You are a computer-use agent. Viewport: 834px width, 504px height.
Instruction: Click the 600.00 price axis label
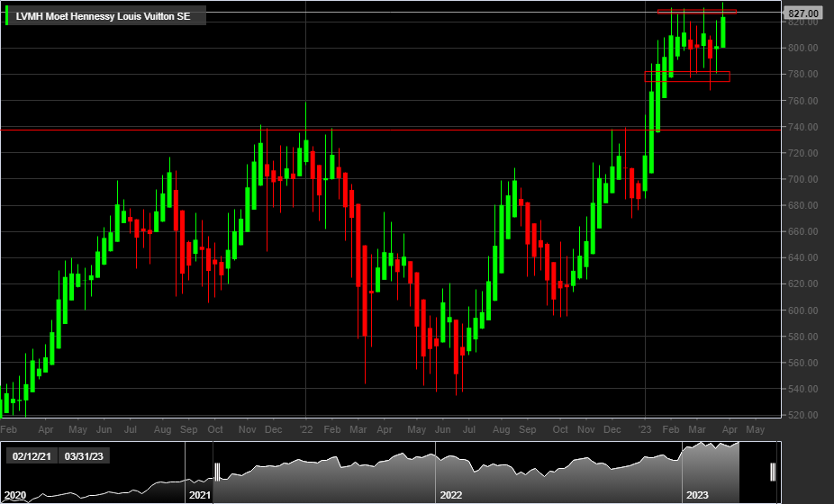803,310
